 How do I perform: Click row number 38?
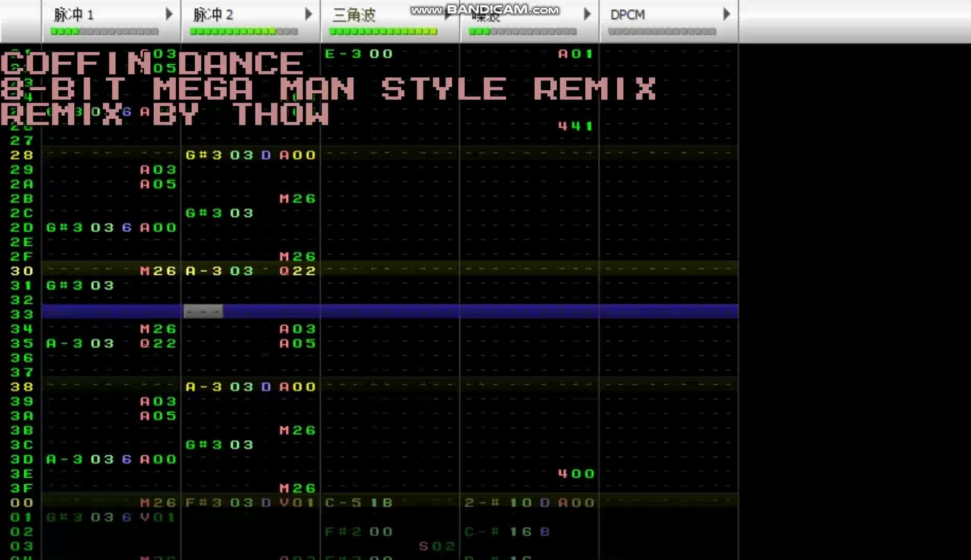[x=22, y=387]
